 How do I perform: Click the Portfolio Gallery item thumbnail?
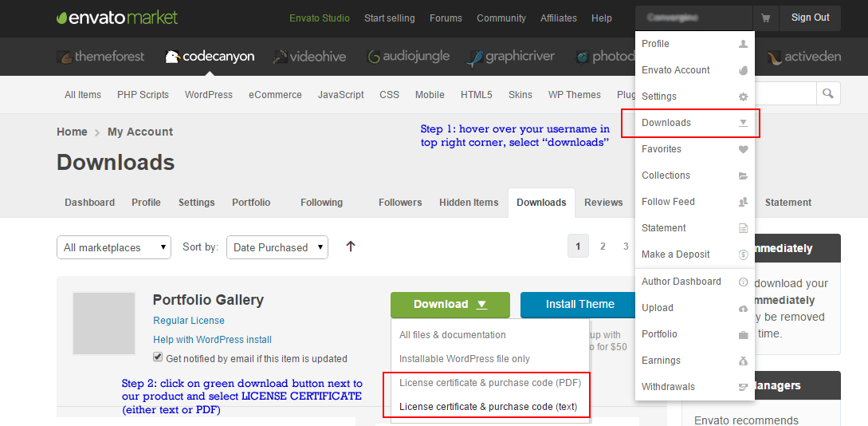pos(104,323)
